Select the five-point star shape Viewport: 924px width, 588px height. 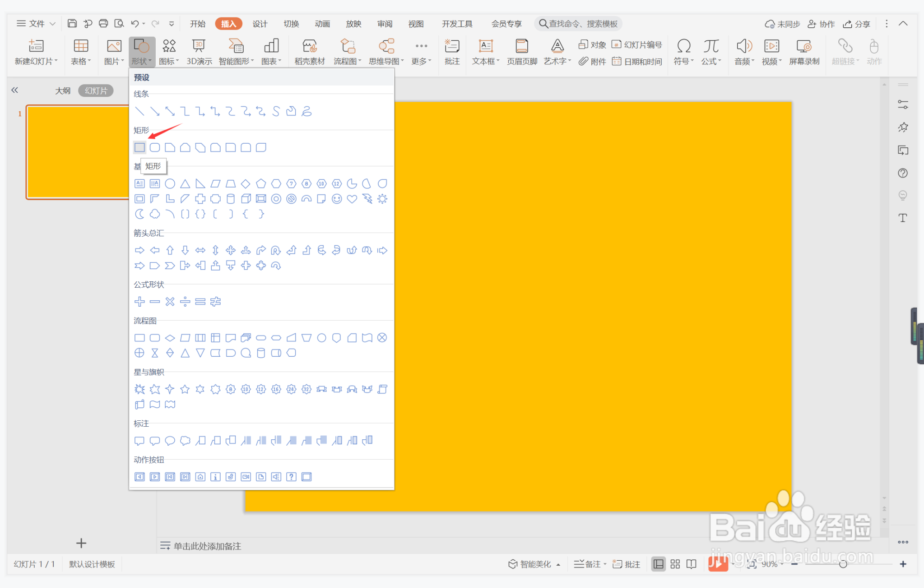(x=185, y=389)
